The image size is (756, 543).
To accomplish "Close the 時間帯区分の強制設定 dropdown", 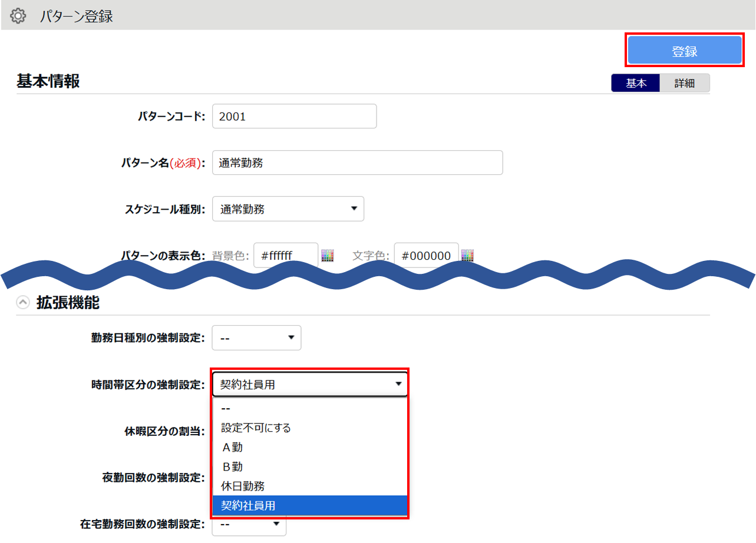I will [x=309, y=385].
